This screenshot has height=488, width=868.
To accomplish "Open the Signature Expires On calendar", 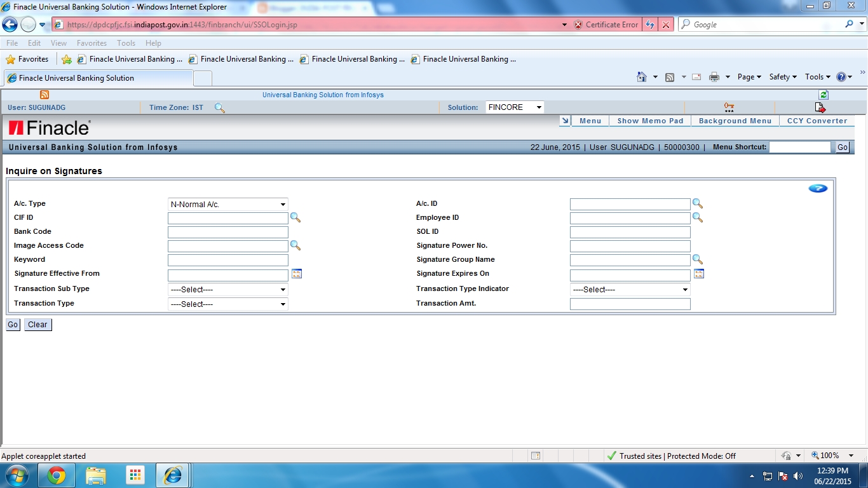I will click(x=698, y=273).
